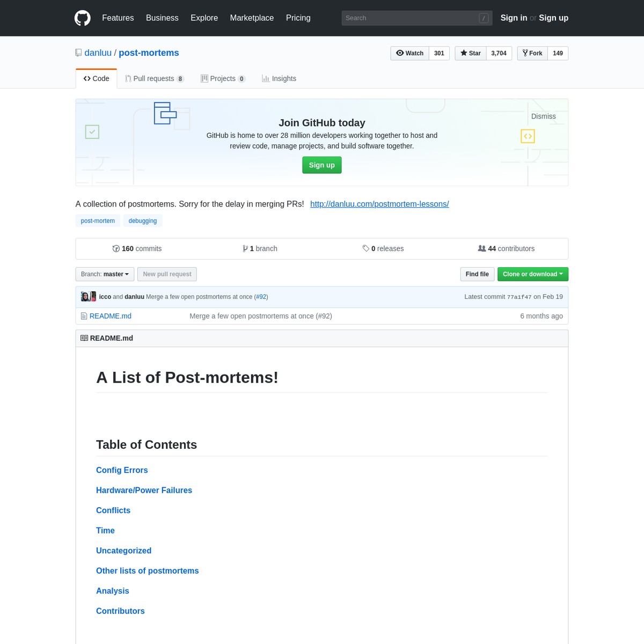View the 160 commits history
Image resolution: width=644 pixels, height=644 pixels.
137,248
